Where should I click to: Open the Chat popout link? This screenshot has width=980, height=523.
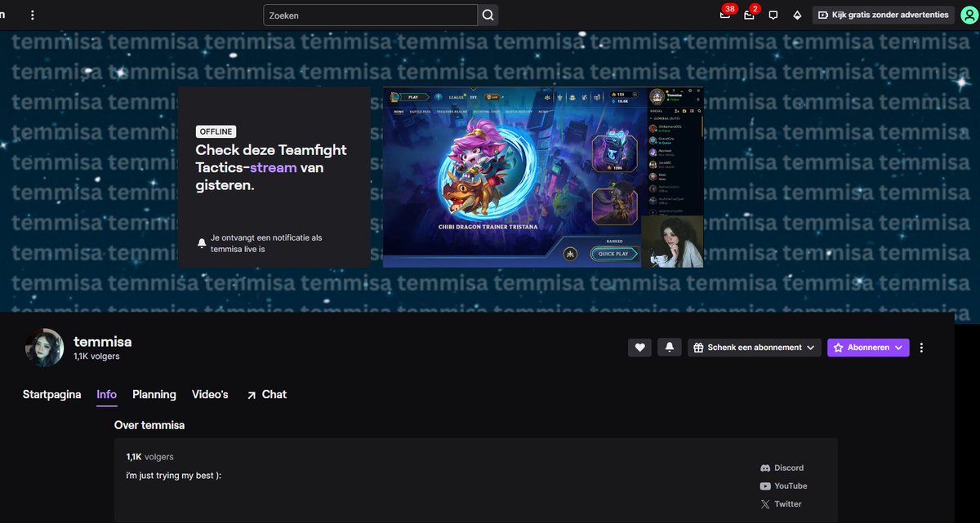[x=266, y=394]
